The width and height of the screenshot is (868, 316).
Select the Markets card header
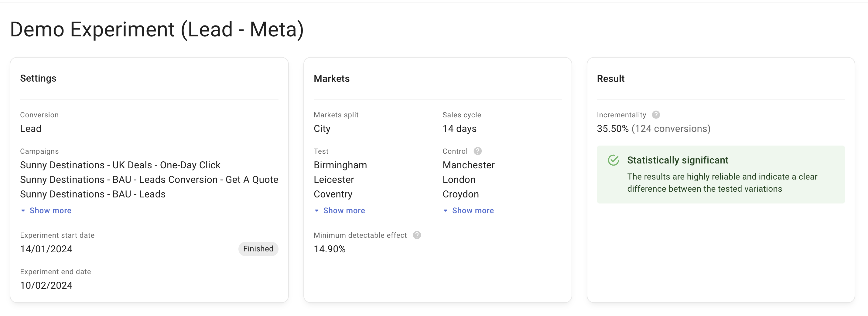point(332,79)
